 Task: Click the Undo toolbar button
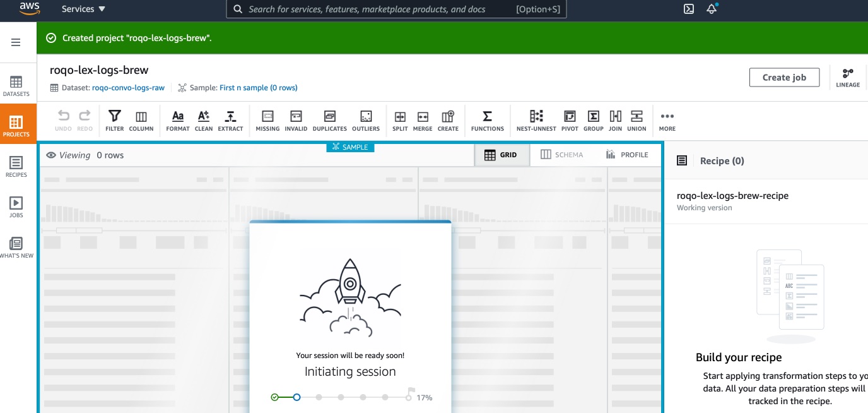click(64, 120)
